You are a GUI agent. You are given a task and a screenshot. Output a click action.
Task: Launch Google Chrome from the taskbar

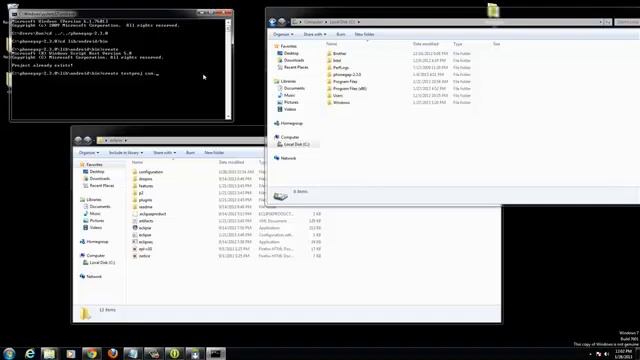click(91, 353)
